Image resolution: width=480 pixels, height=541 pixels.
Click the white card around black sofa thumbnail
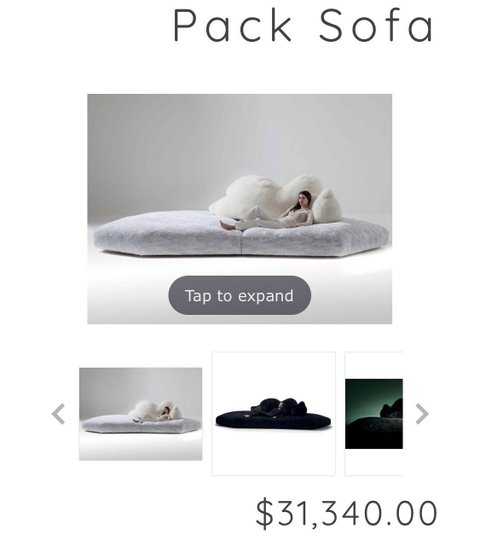(273, 373)
